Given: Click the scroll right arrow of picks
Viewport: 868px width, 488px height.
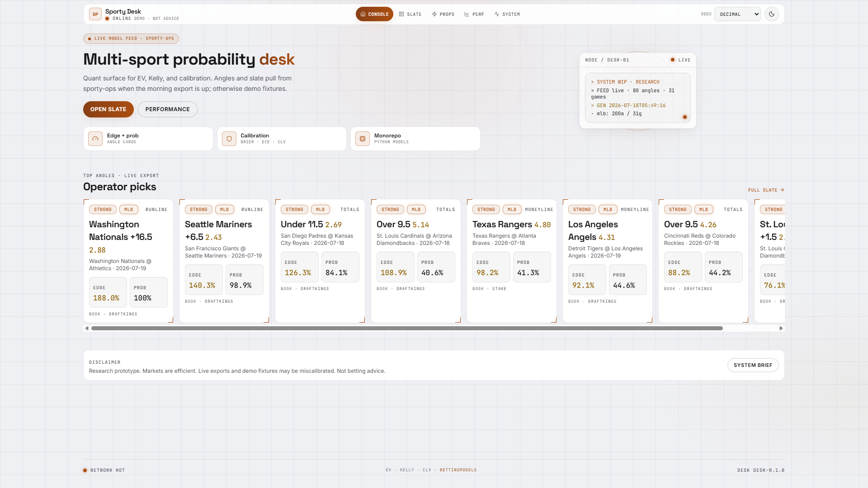Looking at the screenshot, I should pyautogui.click(x=781, y=328).
